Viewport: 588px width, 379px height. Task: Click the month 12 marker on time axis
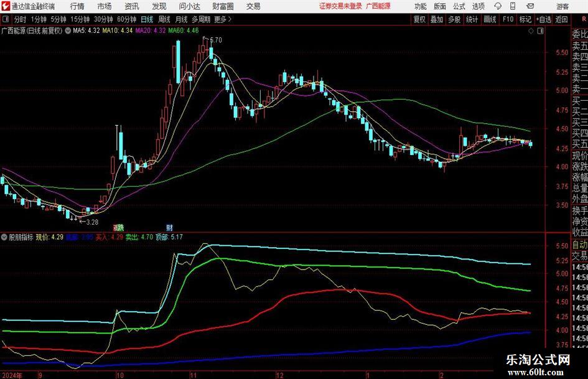click(x=280, y=375)
